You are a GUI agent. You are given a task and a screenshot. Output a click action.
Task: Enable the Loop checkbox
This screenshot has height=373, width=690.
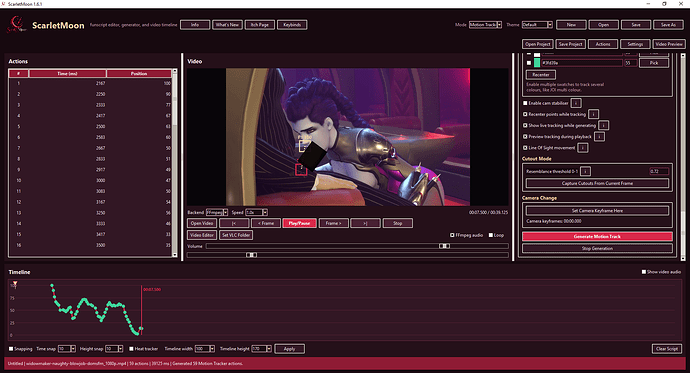[491, 235]
